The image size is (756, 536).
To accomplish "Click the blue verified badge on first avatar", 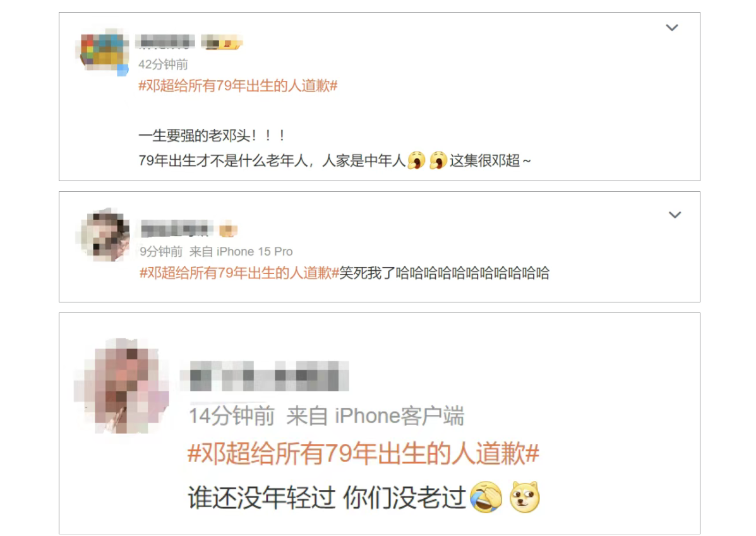I will pos(123,70).
